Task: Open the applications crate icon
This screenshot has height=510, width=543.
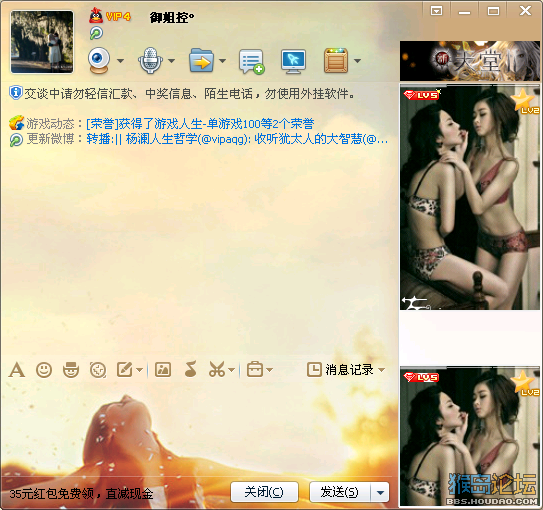Action: tap(336, 61)
